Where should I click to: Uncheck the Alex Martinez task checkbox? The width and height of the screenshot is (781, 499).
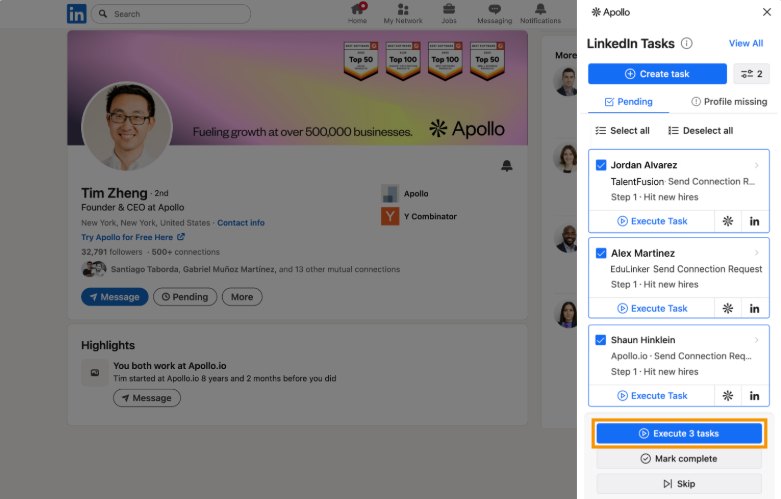(x=601, y=253)
